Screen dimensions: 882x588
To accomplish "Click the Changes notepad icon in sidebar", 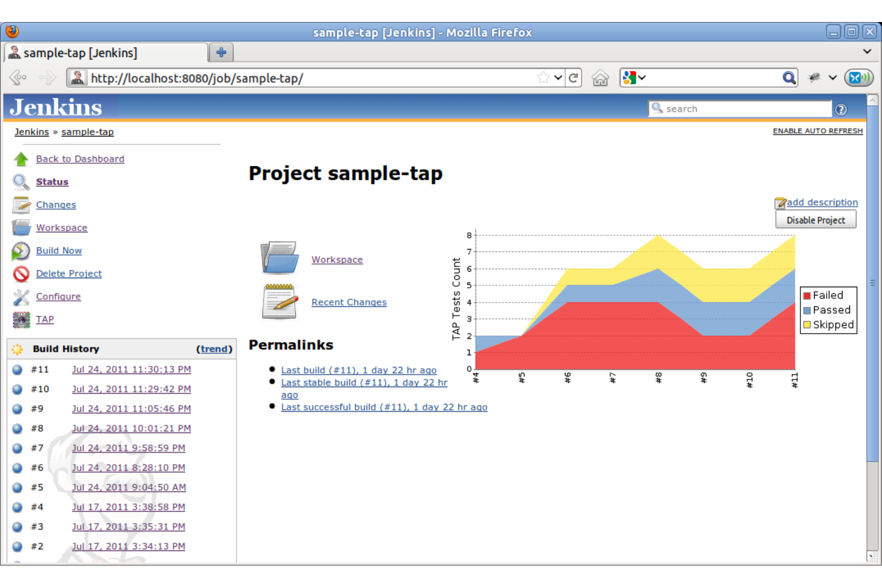I will pos(21,205).
